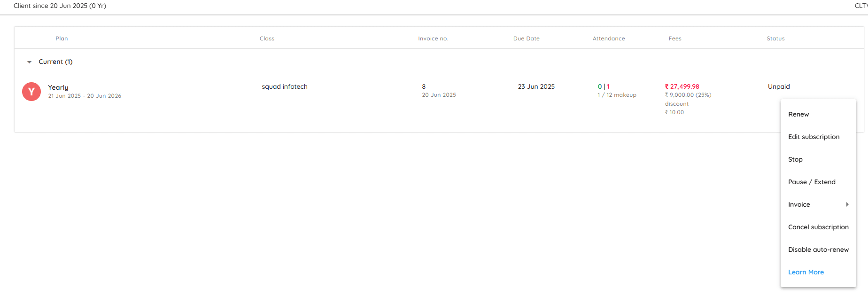
Task: Click invoice number 8
Action: pyautogui.click(x=424, y=86)
